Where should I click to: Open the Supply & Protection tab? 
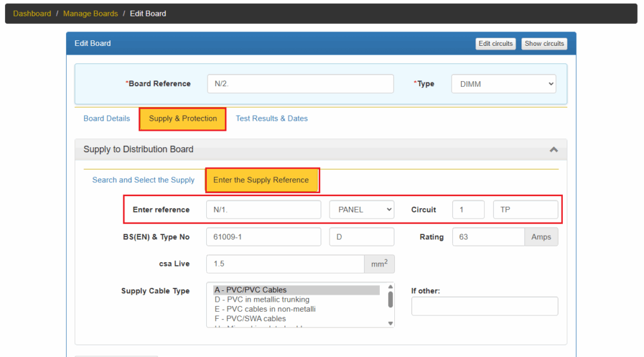(182, 118)
